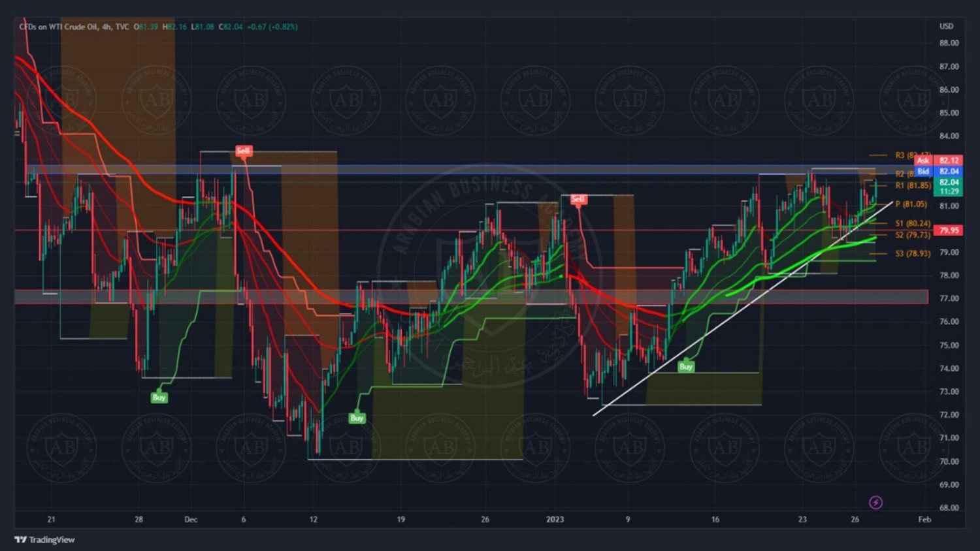
Task: Click the 2023 date on time axis
Action: pyautogui.click(x=555, y=520)
